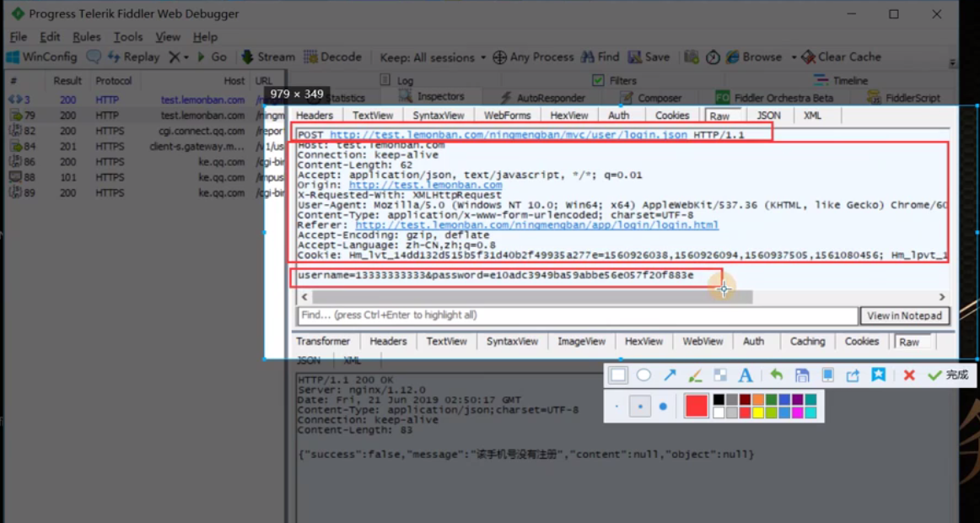Select the ellipse annotation tool
This screenshot has height=523, width=980.
coord(643,375)
